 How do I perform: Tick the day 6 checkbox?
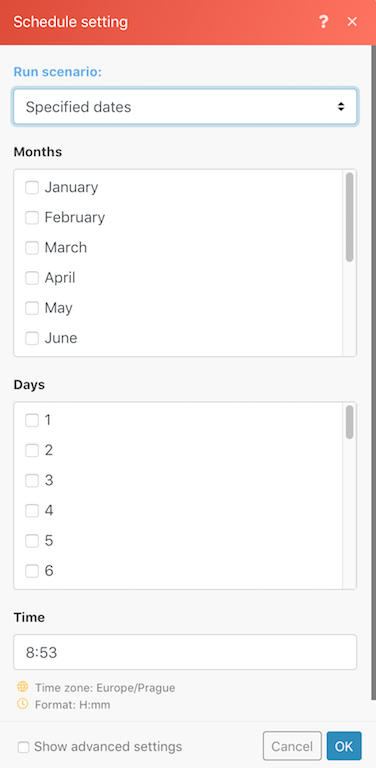[32, 571]
